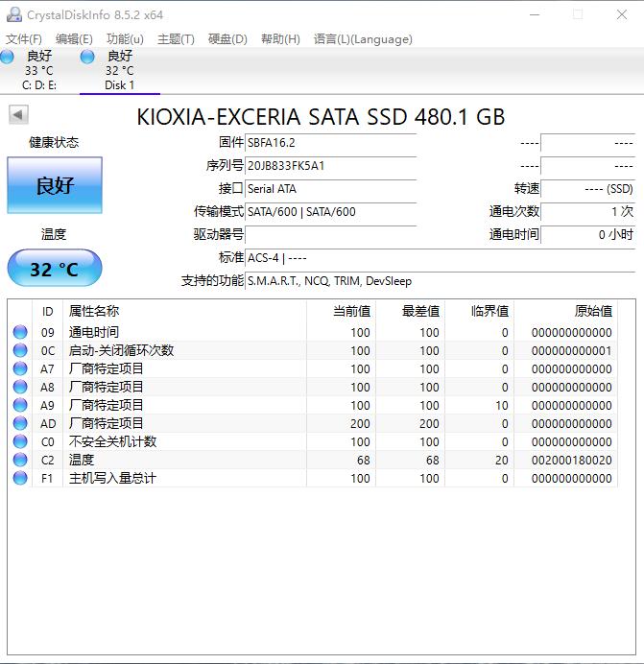This screenshot has width=644, height=664.
Task: Click the 良好 health status button
Action: 55,185
